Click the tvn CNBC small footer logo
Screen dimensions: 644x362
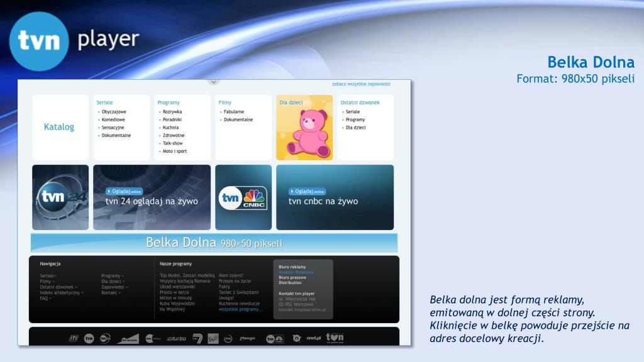tap(275, 339)
